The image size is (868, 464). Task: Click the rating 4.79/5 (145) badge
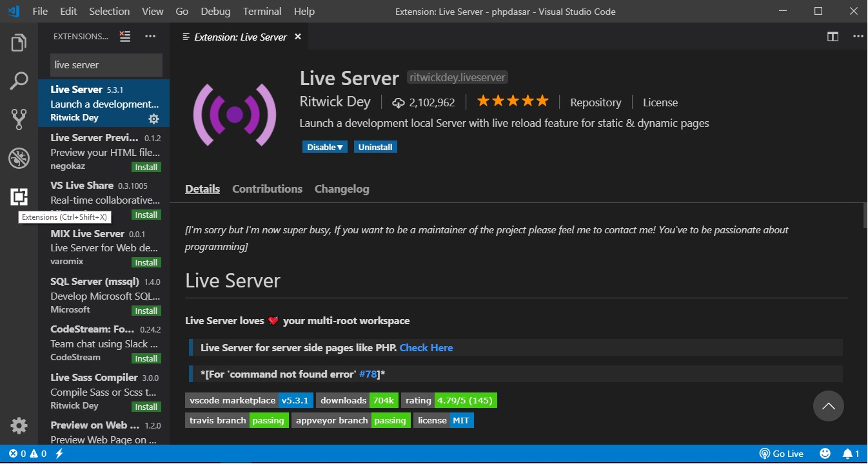tap(449, 400)
